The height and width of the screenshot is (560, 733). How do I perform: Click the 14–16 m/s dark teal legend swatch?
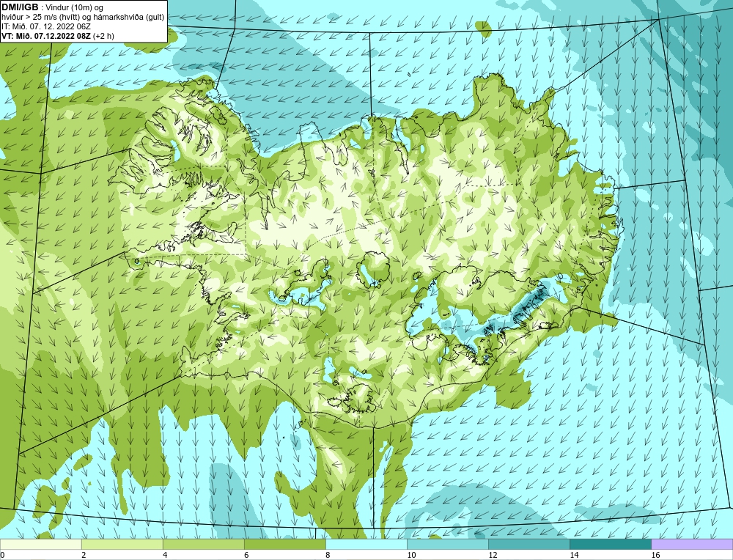[x=610, y=544]
